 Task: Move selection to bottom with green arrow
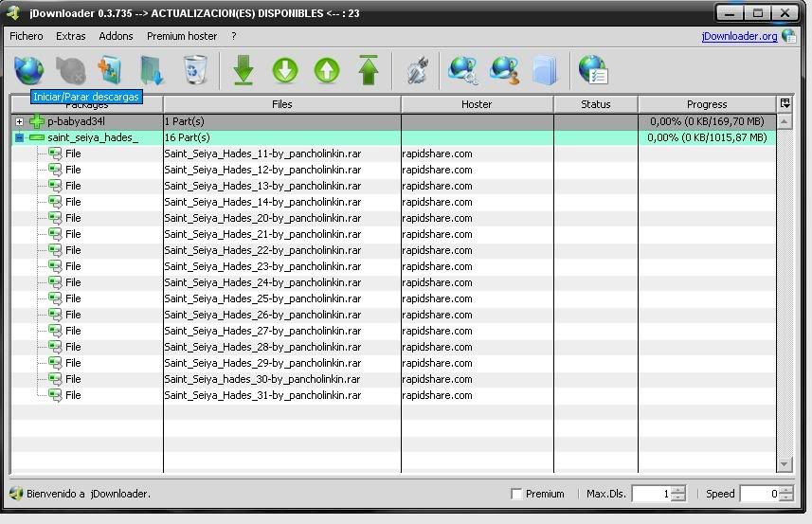click(x=244, y=70)
